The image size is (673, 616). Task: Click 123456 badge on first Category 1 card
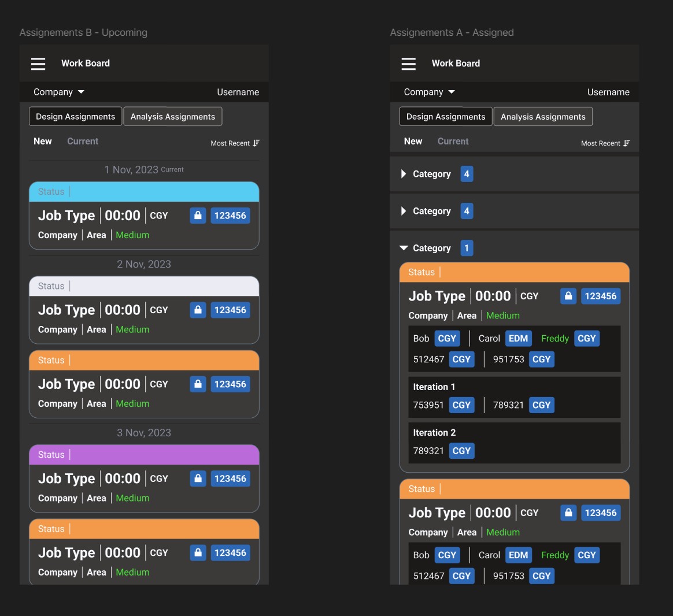601,296
